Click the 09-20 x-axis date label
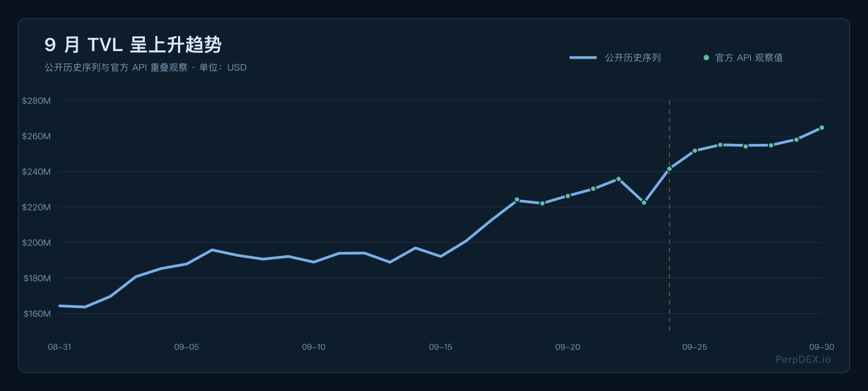Screen dimensions: 868x391 point(567,347)
